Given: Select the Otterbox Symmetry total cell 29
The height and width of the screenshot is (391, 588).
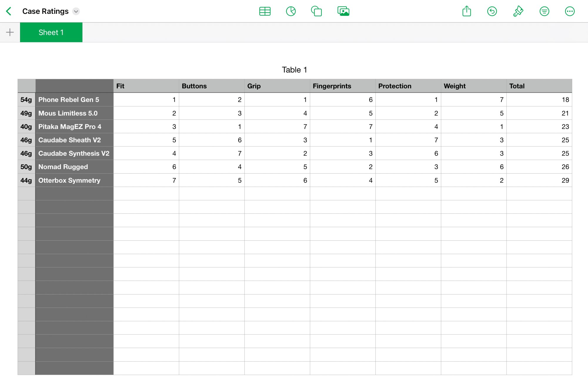Looking at the screenshot, I should 539,180.
